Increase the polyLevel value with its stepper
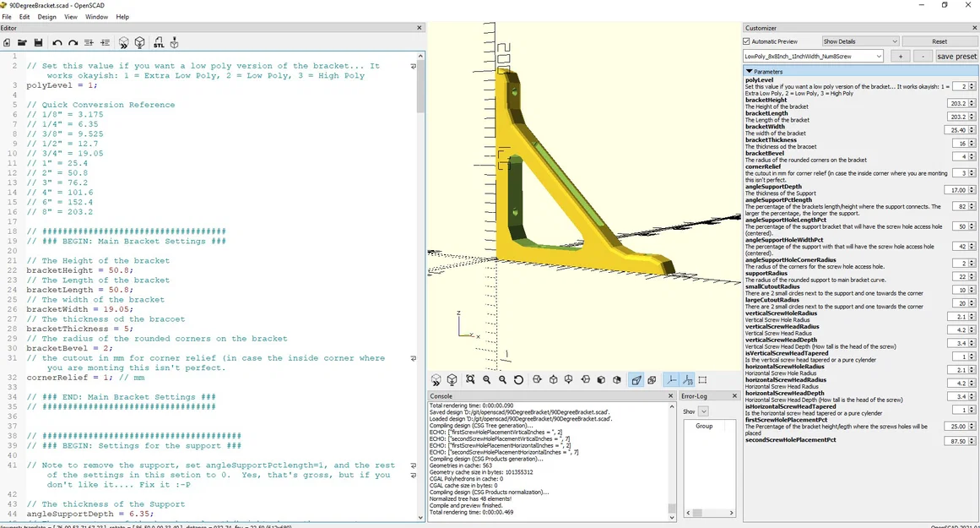This screenshot has height=528, width=980. 971,83
